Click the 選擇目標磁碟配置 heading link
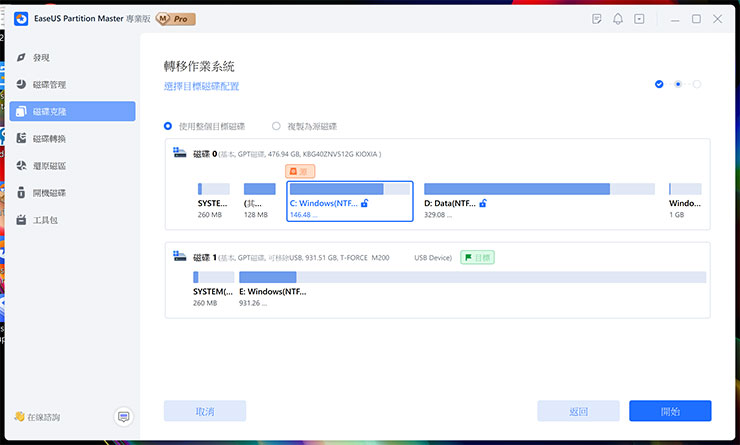The height and width of the screenshot is (445, 740). tap(202, 86)
